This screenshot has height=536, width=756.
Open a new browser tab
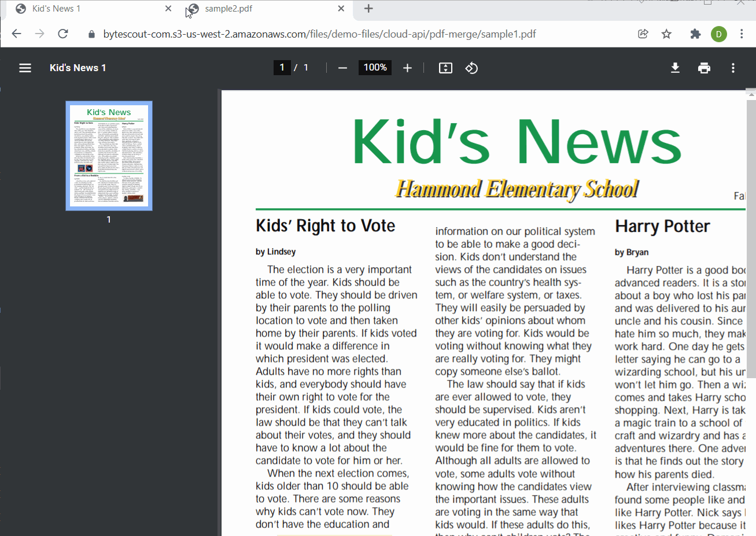pos(368,9)
